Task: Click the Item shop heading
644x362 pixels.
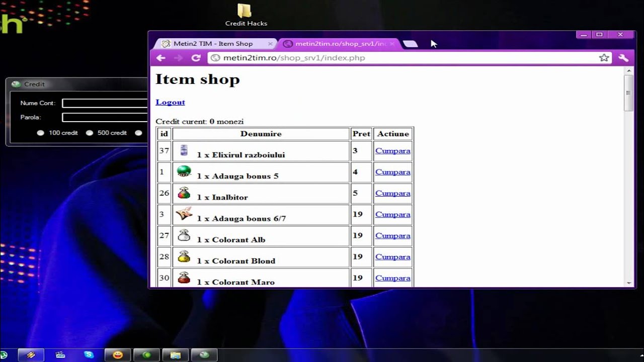Action: click(198, 79)
